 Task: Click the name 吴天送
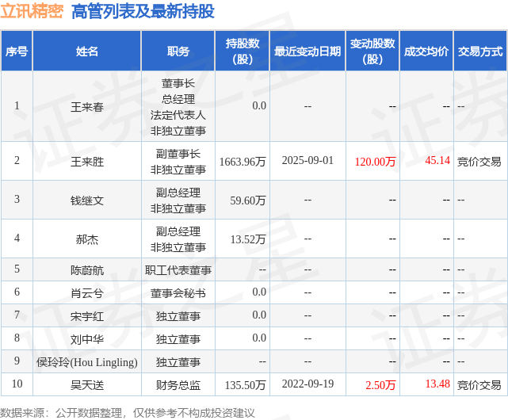pyautogui.click(x=87, y=385)
